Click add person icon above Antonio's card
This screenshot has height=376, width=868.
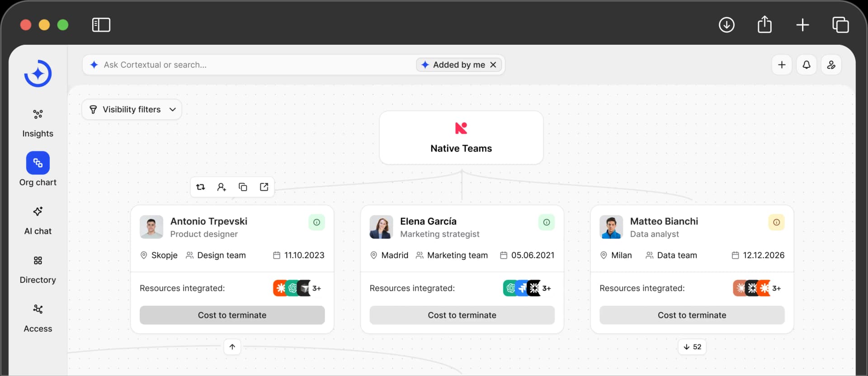coord(222,187)
